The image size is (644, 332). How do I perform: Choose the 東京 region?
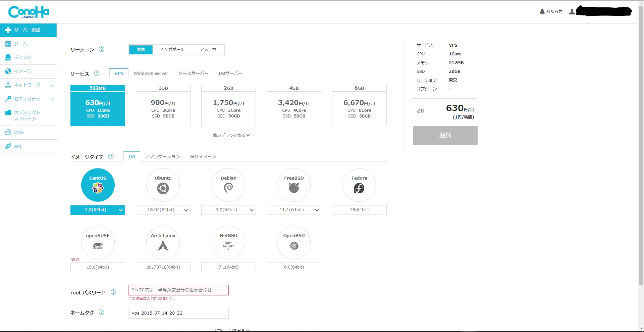click(x=141, y=50)
